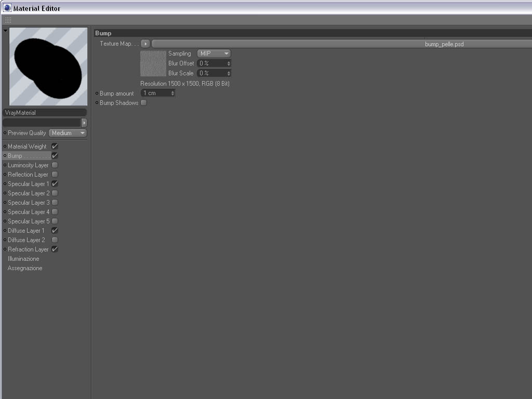Adjust the Blur Offset spinner arrows
Viewport: 532px width, 399px height.
tap(229, 63)
